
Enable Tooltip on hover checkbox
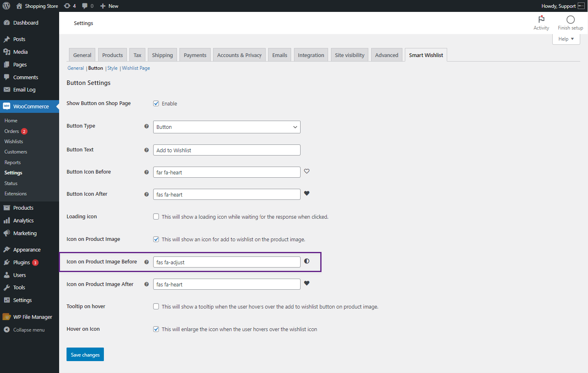156,307
